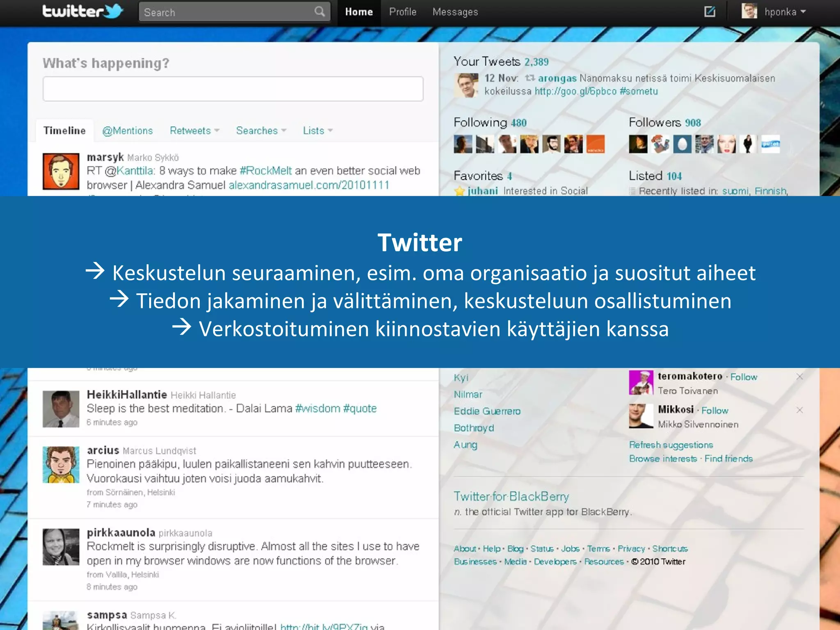
Task: Open arcius cartoon avatar
Action: [x=61, y=464]
